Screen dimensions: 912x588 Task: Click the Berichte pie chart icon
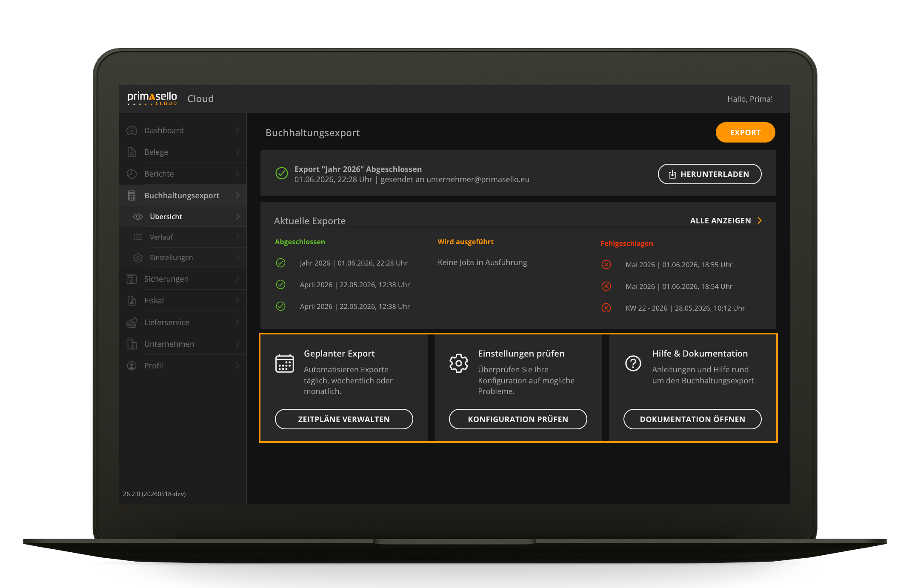pyautogui.click(x=132, y=174)
